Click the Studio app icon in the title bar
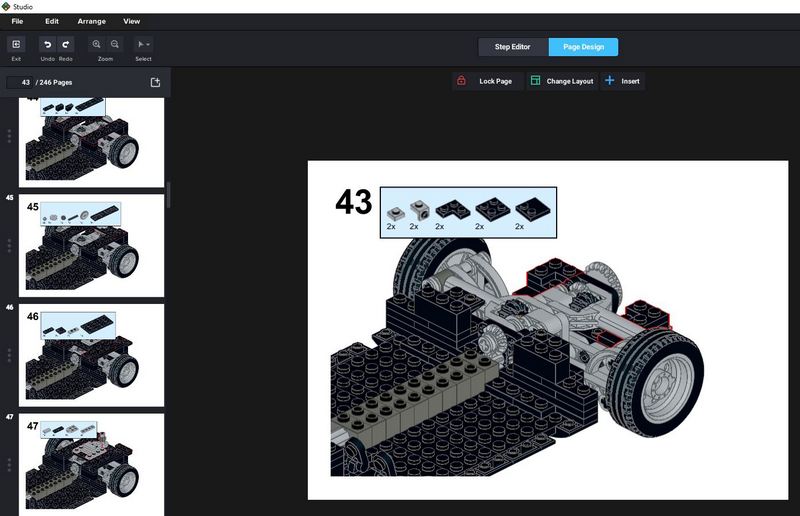Viewport: 800px width, 516px height. 6,7
